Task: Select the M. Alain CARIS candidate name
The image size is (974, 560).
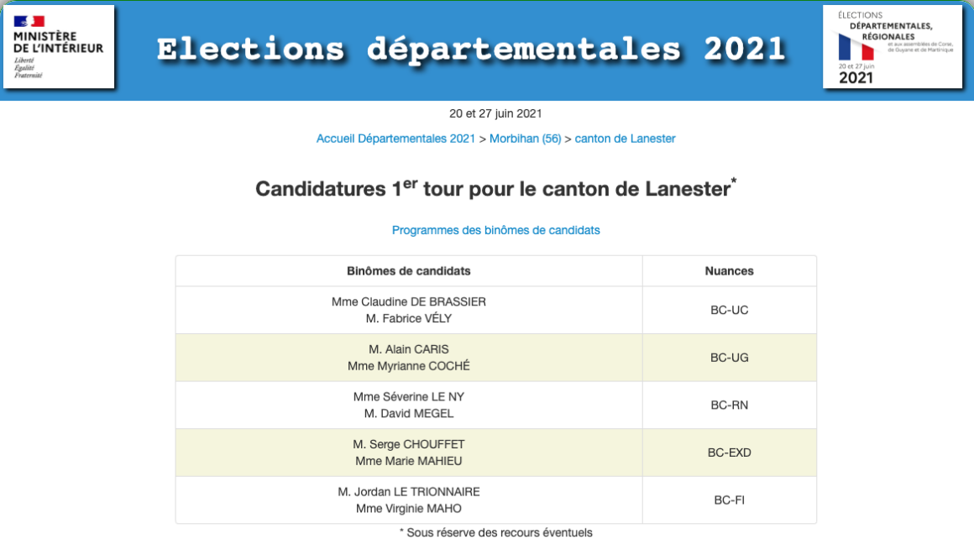Action: coord(408,349)
